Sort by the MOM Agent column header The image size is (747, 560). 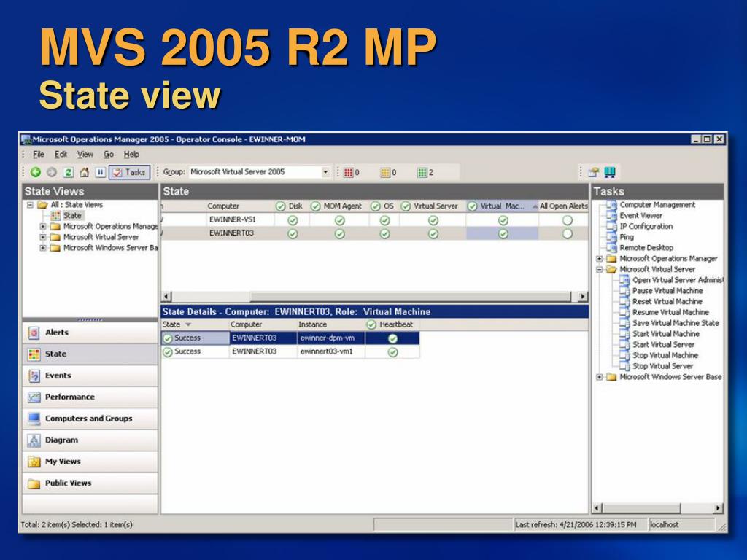pyautogui.click(x=337, y=206)
